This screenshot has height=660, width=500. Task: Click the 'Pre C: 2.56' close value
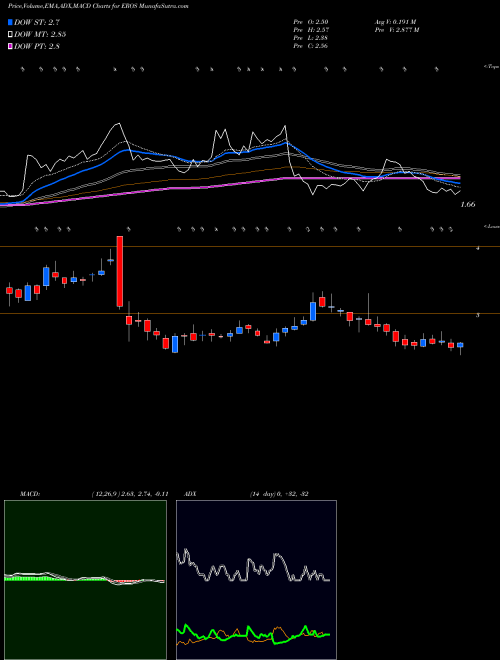pyautogui.click(x=311, y=45)
